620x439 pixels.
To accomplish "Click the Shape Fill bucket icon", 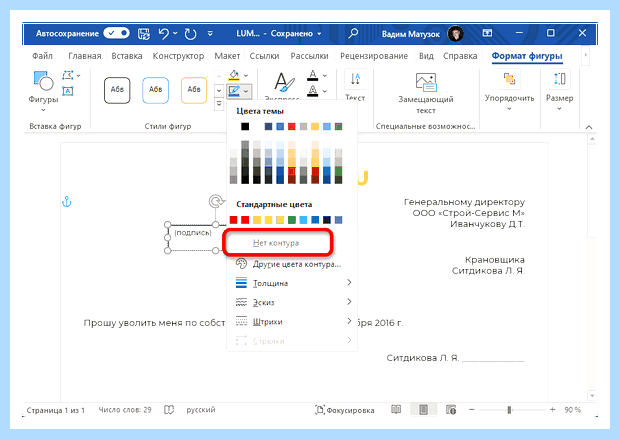I will click(234, 75).
